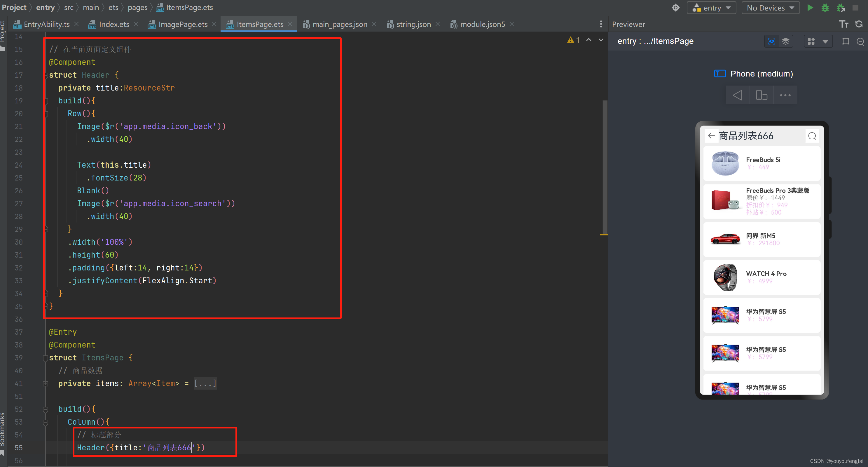Click back arrow in preview app header
This screenshot has height=467, width=868.
click(711, 136)
